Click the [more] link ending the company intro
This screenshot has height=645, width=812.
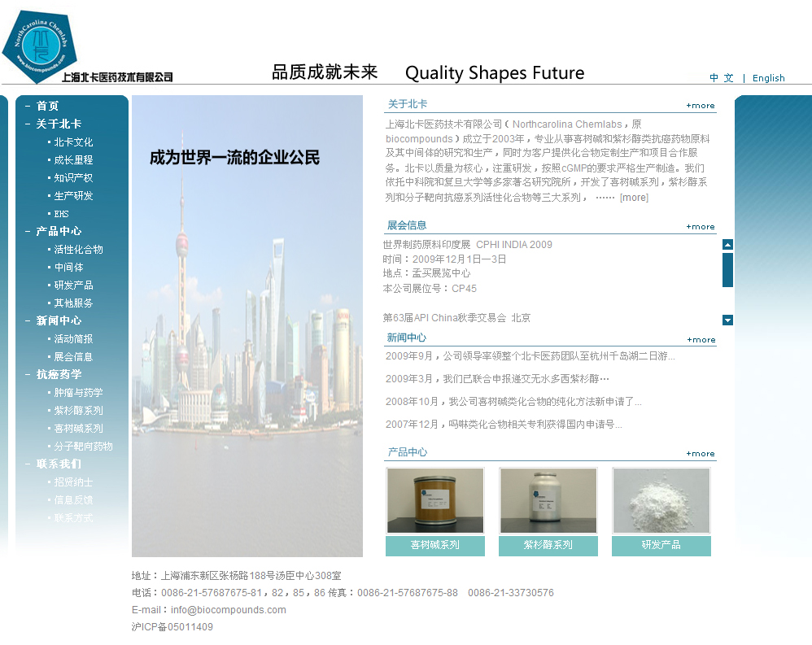(634, 197)
